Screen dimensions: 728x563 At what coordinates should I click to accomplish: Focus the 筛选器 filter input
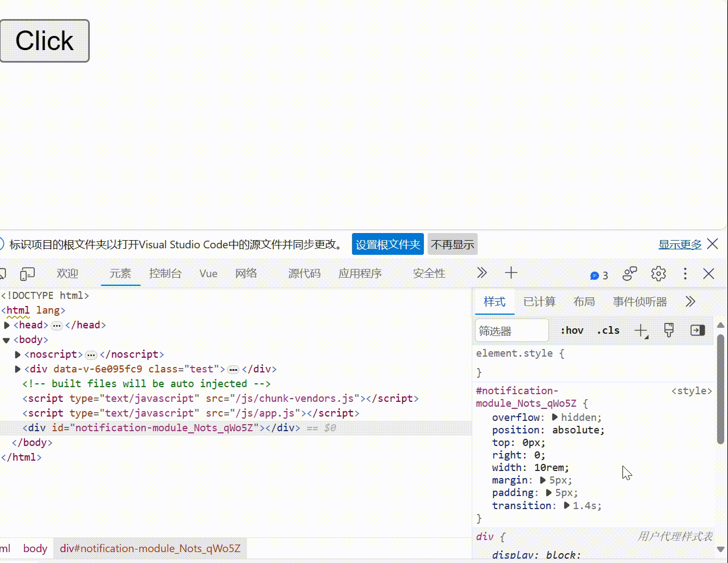512,331
